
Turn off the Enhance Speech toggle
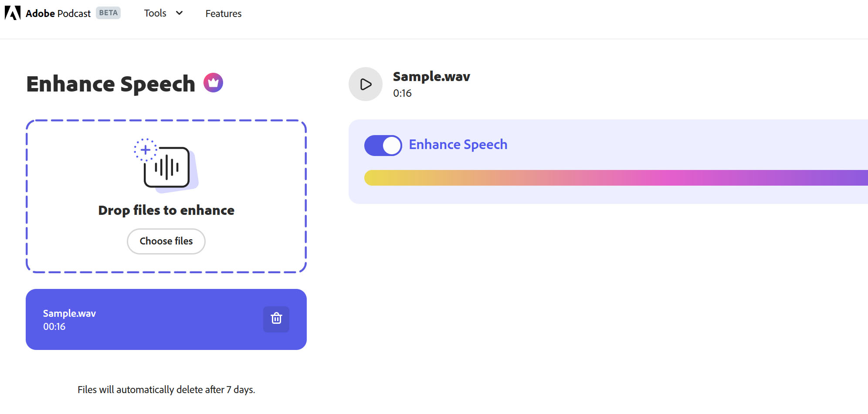(383, 145)
